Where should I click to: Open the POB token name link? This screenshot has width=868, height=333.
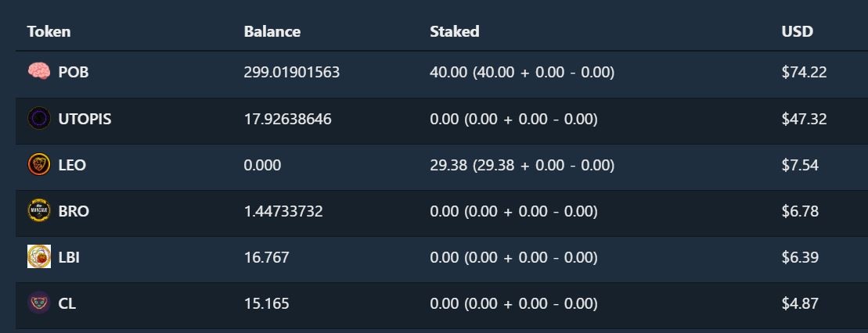point(74,73)
